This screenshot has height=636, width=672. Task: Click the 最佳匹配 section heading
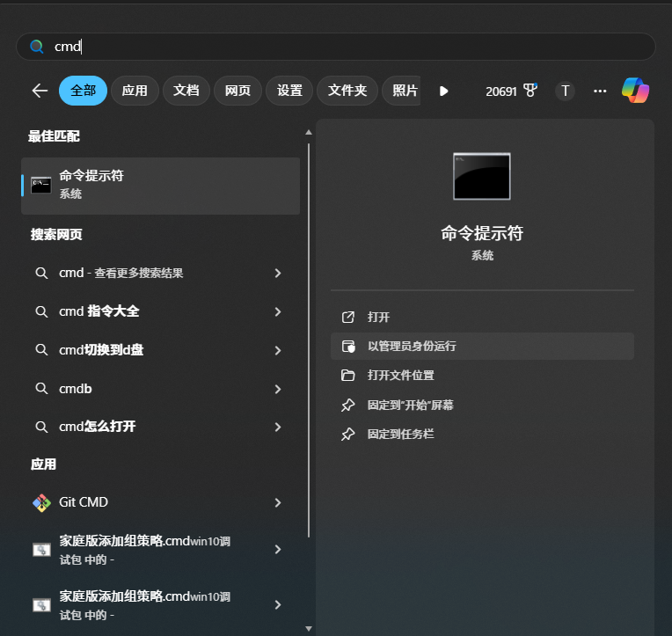(54, 136)
